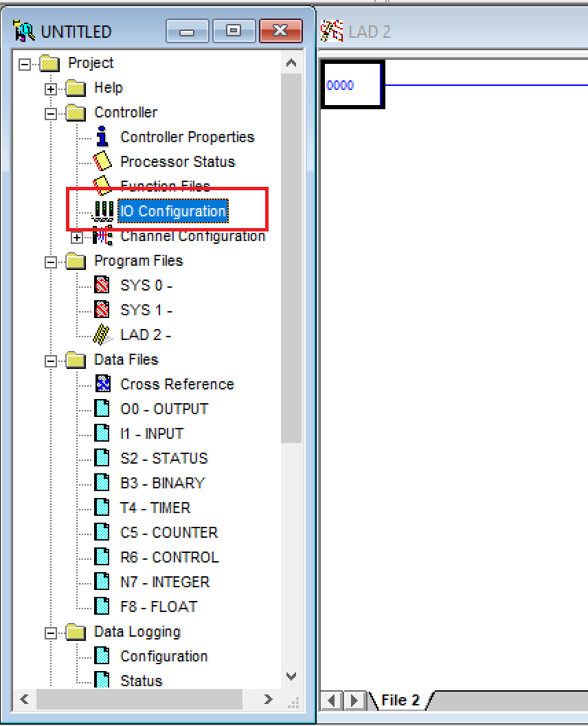
Task: Select the Channel Configuration label
Action: coord(192,236)
